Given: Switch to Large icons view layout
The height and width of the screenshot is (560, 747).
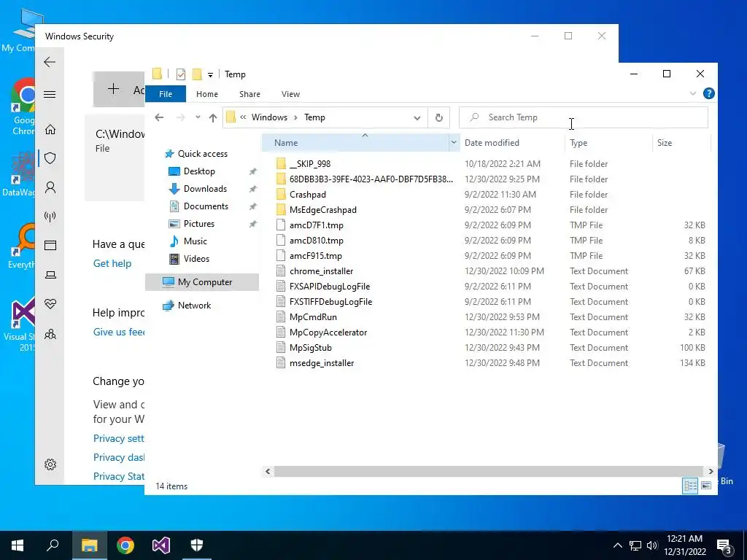Looking at the screenshot, I should coord(706,486).
